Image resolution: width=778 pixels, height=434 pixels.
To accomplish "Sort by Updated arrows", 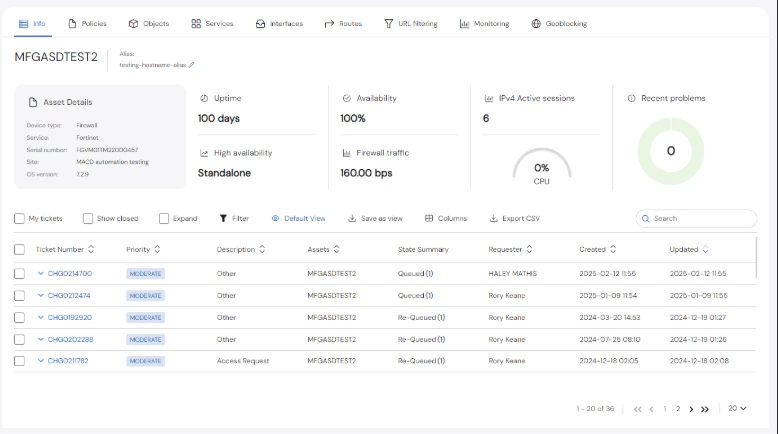I will pos(705,249).
